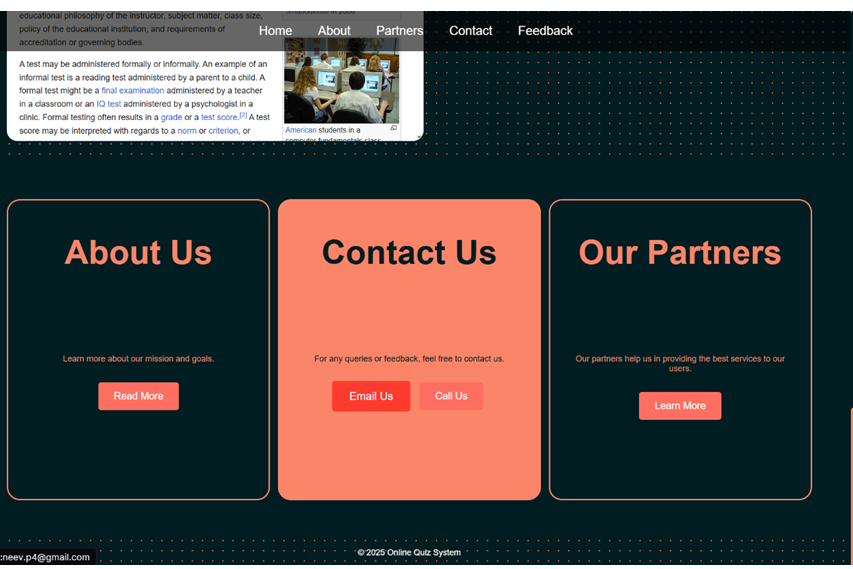Follow the 'norm' link in article
The height and width of the screenshot is (569, 853).
(187, 131)
